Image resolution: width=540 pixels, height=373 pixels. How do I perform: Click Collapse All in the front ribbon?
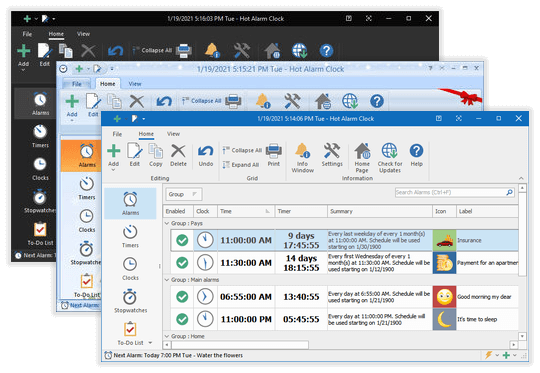[x=242, y=150]
